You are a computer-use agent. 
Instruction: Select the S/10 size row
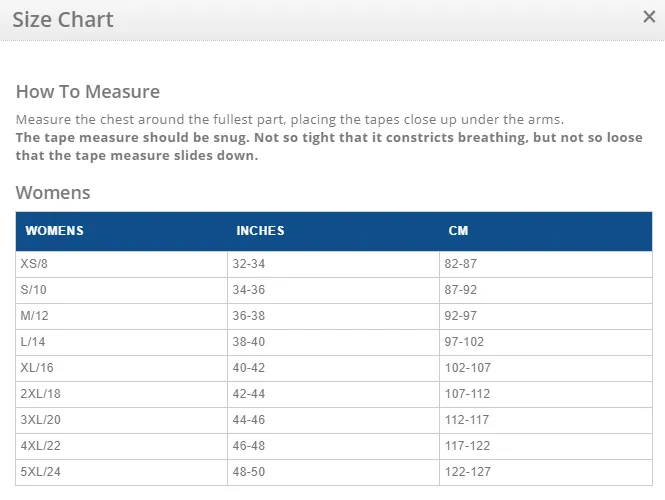[x=334, y=291]
